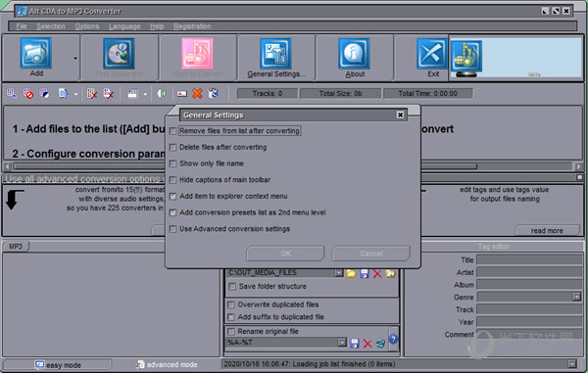588x373 pixels.
Task: Click the invert selection grid icon
Action: [x=44, y=93]
